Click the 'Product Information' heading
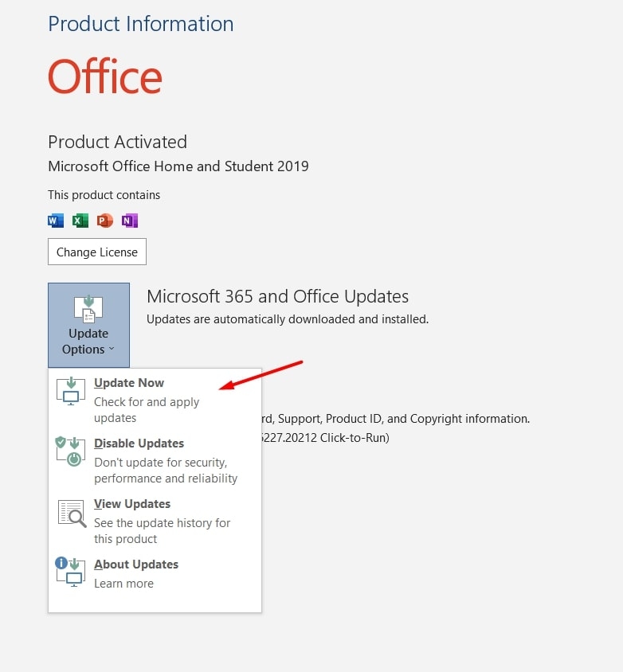This screenshot has width=623, height=672. coord(141,24)
